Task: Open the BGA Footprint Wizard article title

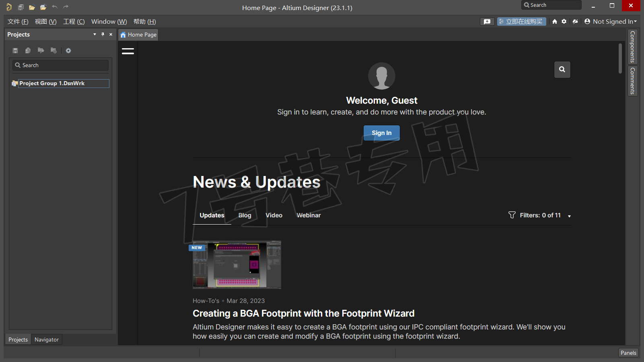Action: 303,313
